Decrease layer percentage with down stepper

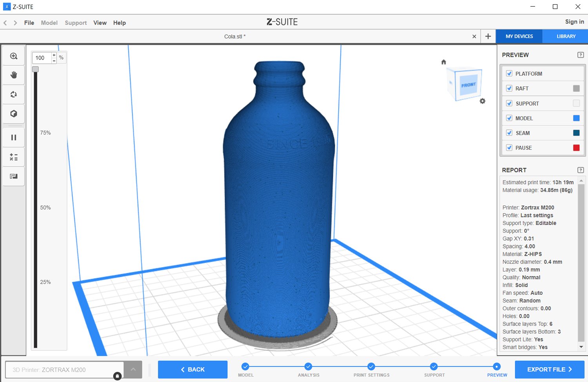pyautogui.click(x=54, y=61)
